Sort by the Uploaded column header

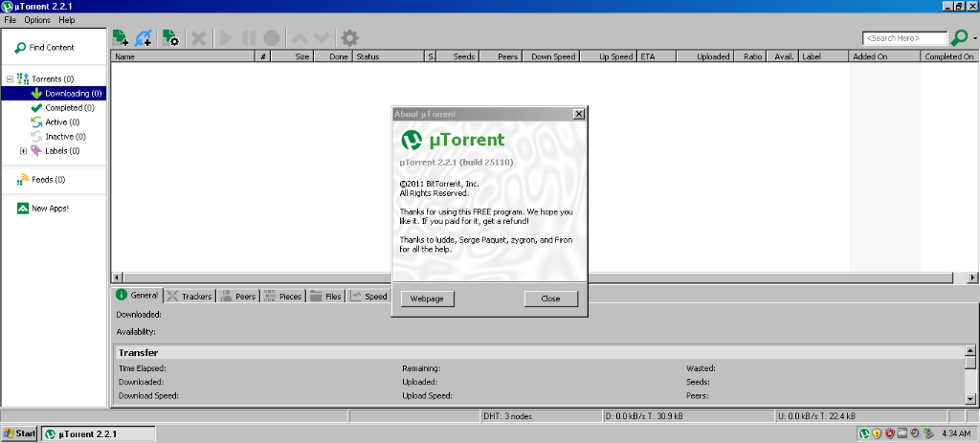[705, 56]
